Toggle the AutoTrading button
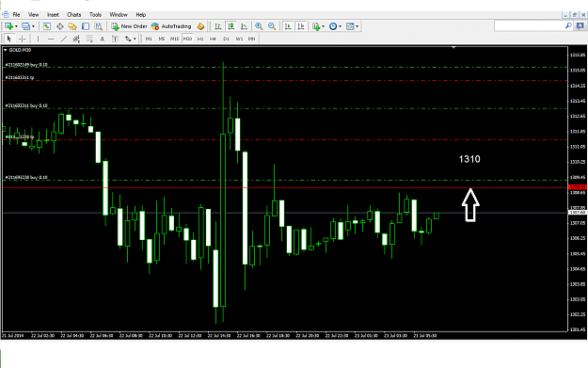588x368 pixels. 171,26
